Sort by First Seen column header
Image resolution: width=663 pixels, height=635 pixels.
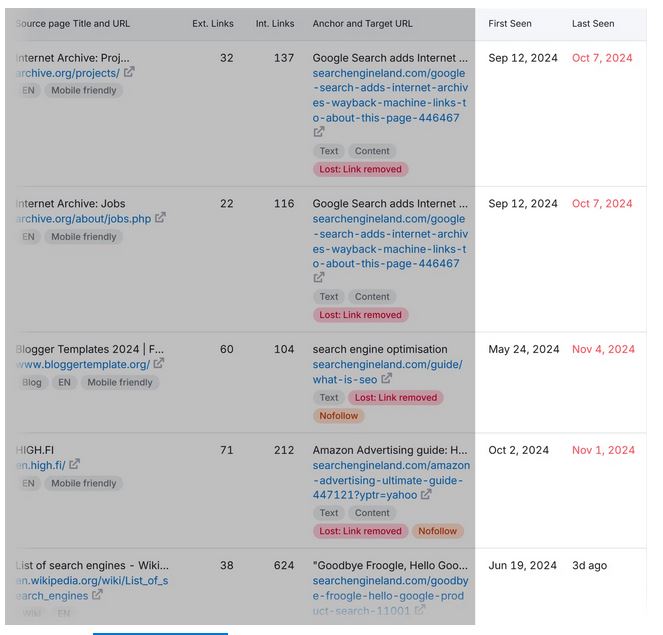510,24
